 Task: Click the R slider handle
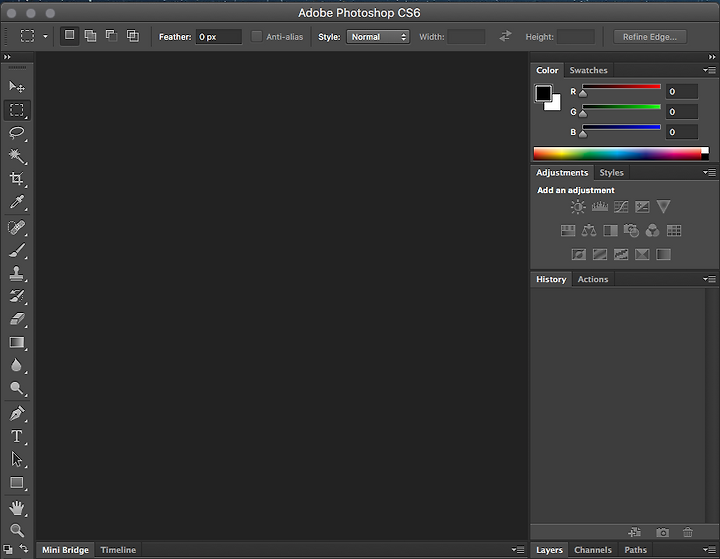point(583,93)
